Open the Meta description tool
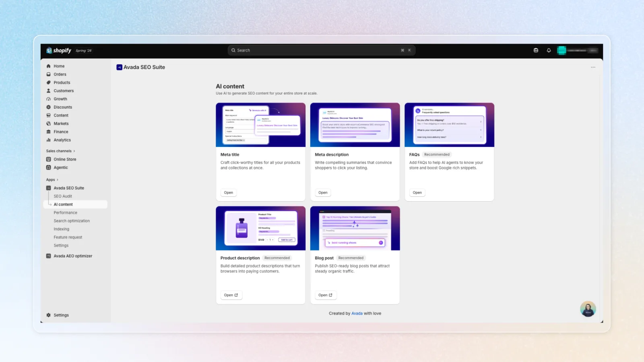644x362 pixels. (323, 193)
